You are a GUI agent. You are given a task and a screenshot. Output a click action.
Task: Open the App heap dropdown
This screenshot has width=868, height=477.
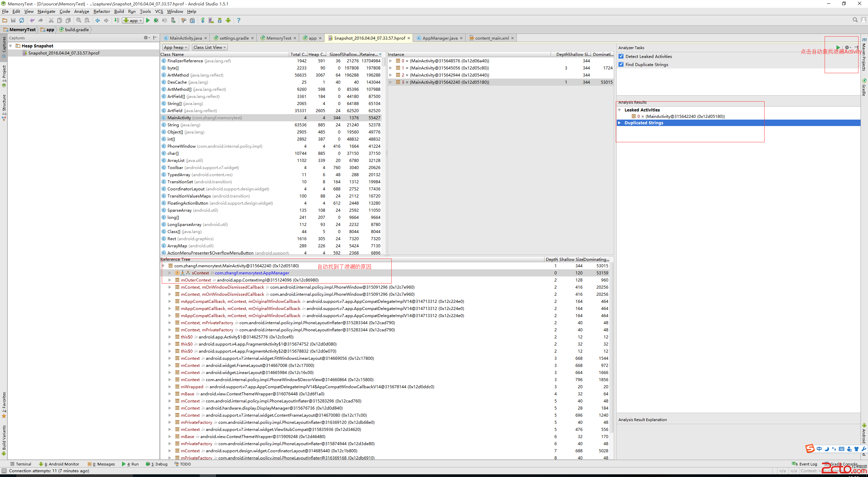coord(175,47)
